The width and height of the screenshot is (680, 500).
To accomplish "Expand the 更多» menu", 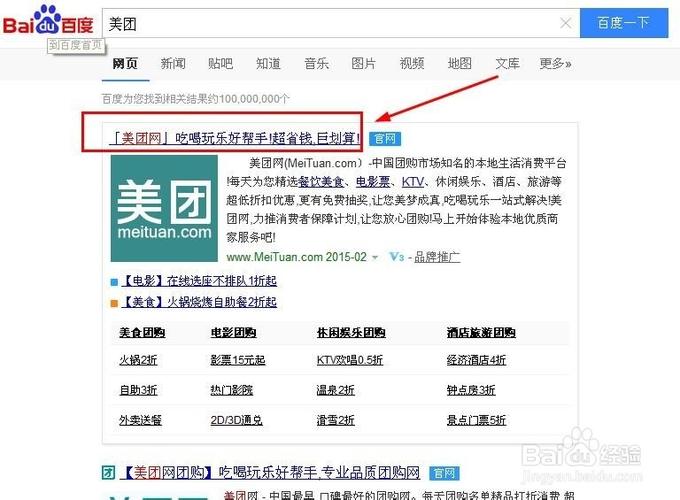I will (555, 64).
